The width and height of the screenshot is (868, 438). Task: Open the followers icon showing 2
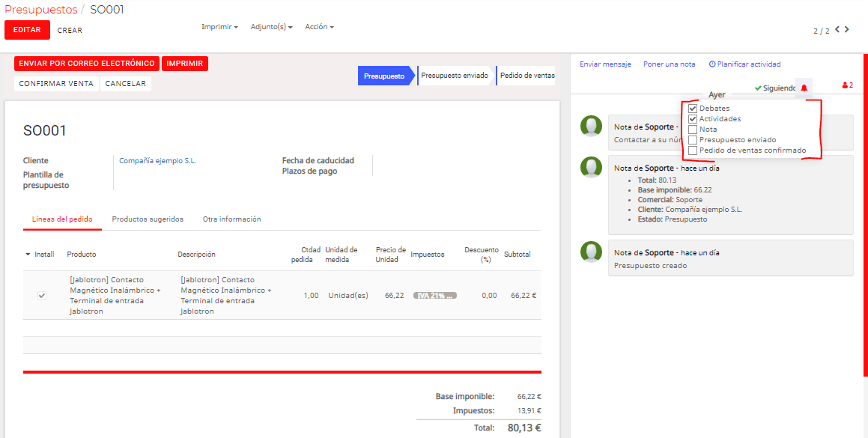click(848, 86)
